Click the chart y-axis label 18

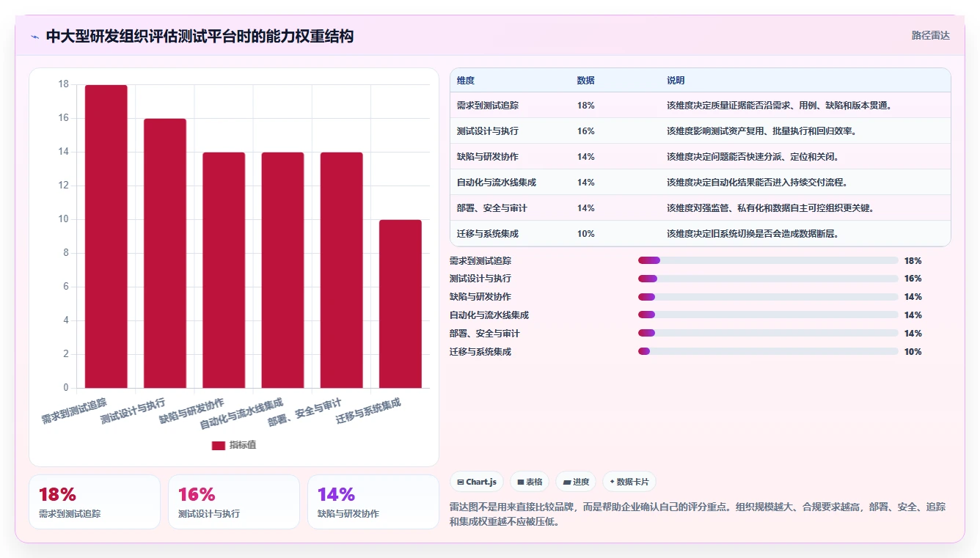pos(63,84)
